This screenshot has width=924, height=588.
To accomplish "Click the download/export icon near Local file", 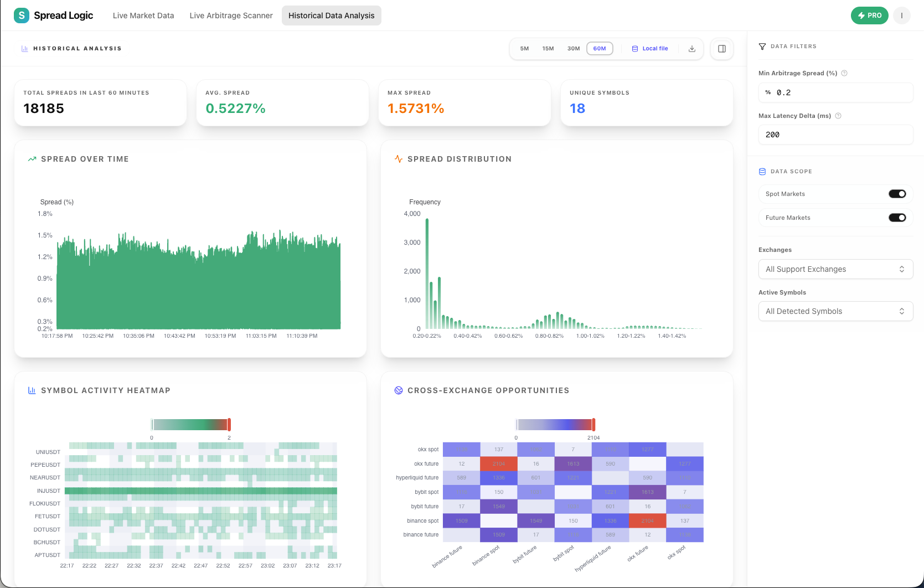I will tap(691, 48).
